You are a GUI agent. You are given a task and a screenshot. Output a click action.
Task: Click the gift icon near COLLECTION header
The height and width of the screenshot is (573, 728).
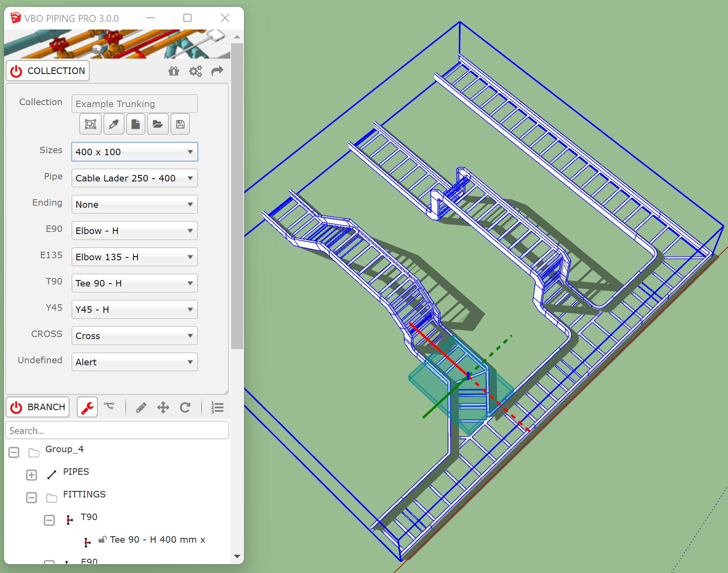coord(173,71)
